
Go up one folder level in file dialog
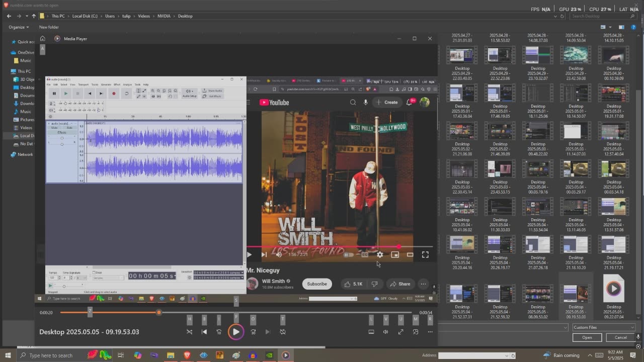click(x=34, y=16)
